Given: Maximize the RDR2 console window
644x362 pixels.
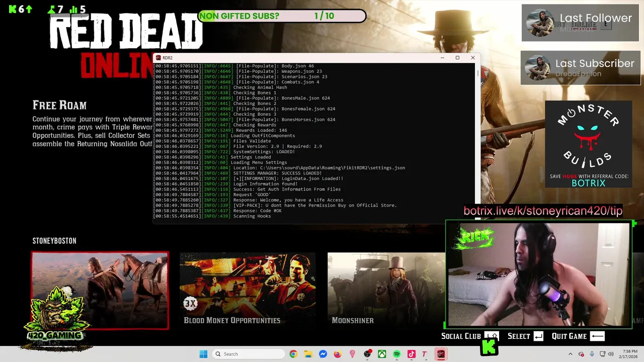Looking at the screenshot, I should (457, 58).
